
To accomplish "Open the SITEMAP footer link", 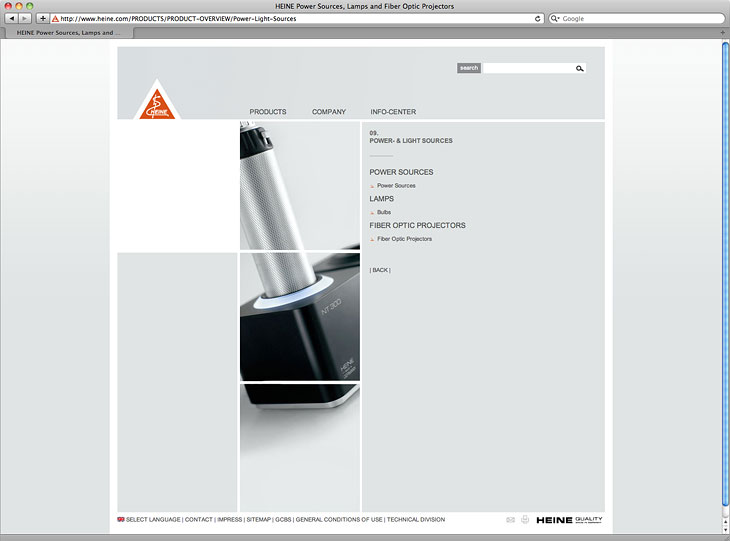I will pyautogui.click(x=258, y=520).
